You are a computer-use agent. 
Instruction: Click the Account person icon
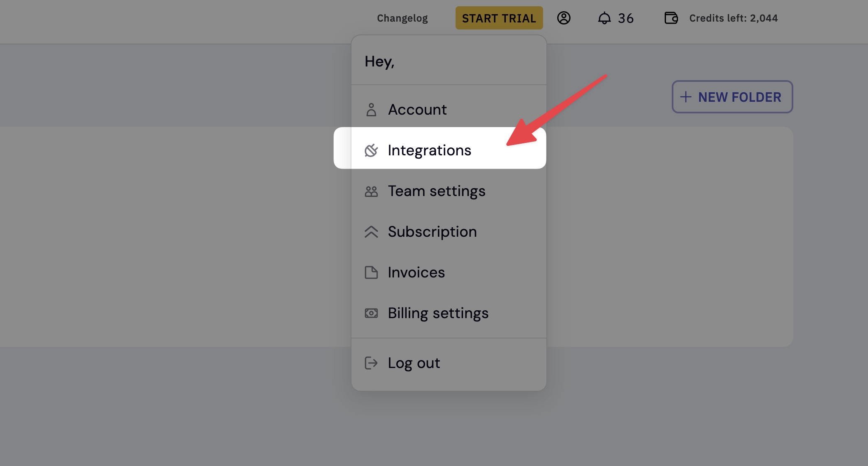point(371,110)
